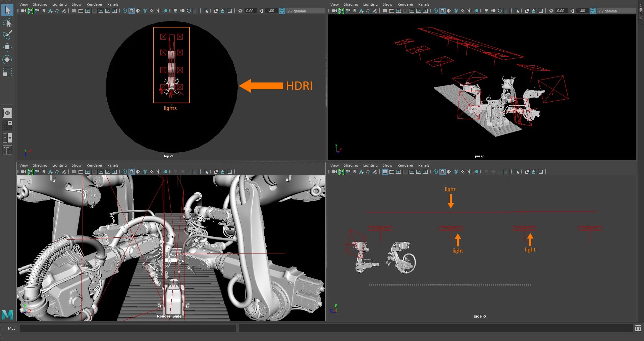Viewport: 644px width, 341px height.
Task: Open the Renderer menu of the persp panel
Action: pos(405,4)
